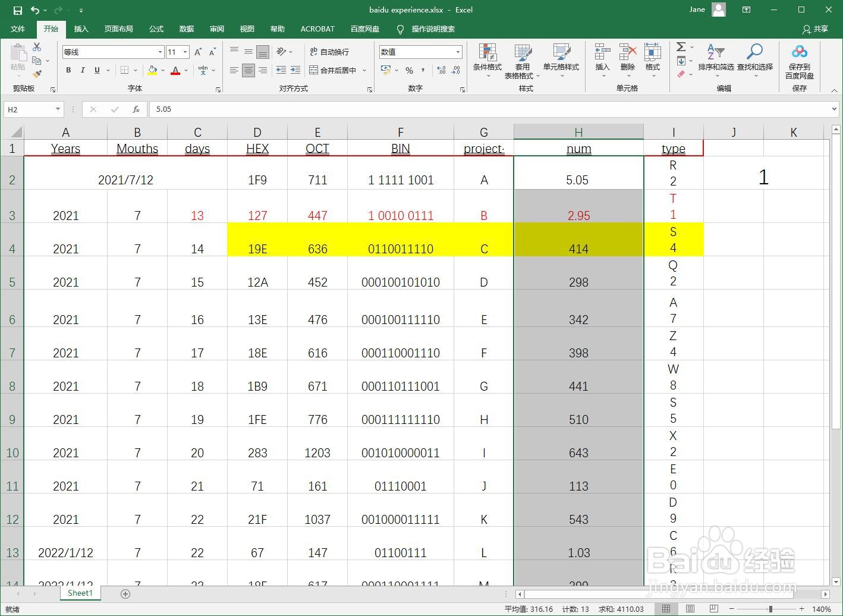Viewport: 843px width, 616px height.
Task: Switch to the 公式 formulas tab
Action: pyautogui.click(x=156, y=29)
